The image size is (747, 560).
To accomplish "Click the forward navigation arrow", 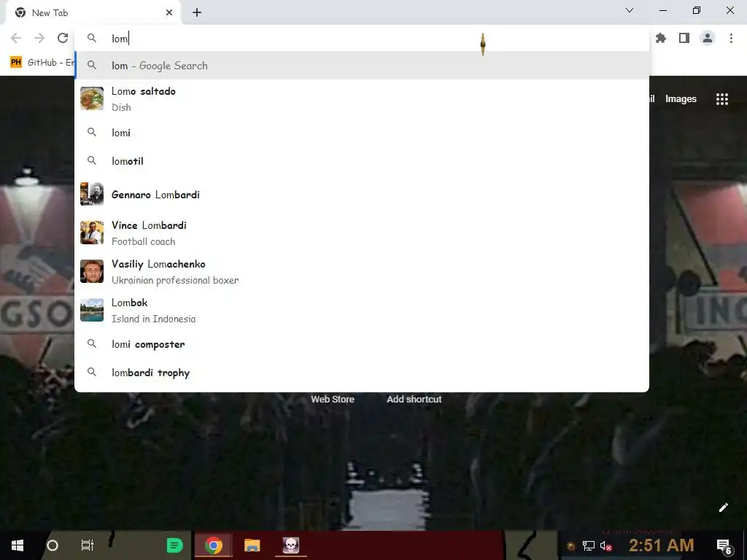I will [39, 38].
